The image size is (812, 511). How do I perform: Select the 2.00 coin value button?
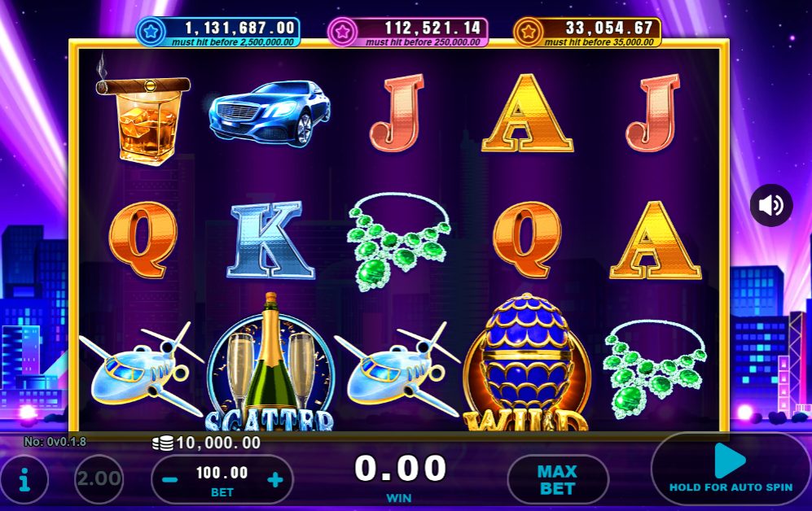pyautogui.click(x=99, y=479)
